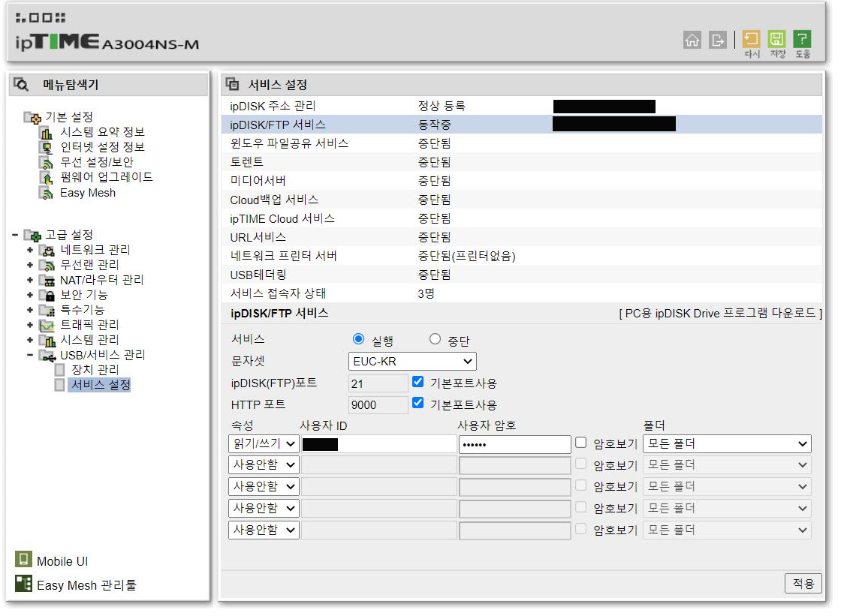Open 장치 관리 in the tree
841x616 pixels.
(x=95, y=370)
